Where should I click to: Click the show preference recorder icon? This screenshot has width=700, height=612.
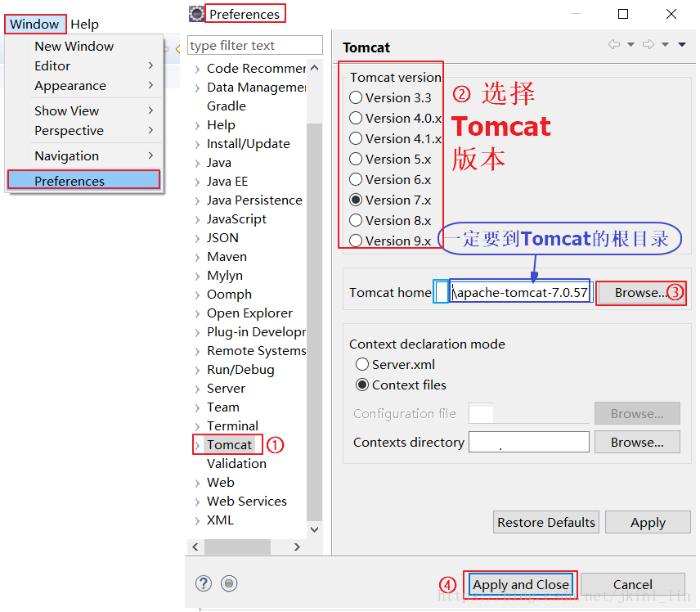(229, 583)
